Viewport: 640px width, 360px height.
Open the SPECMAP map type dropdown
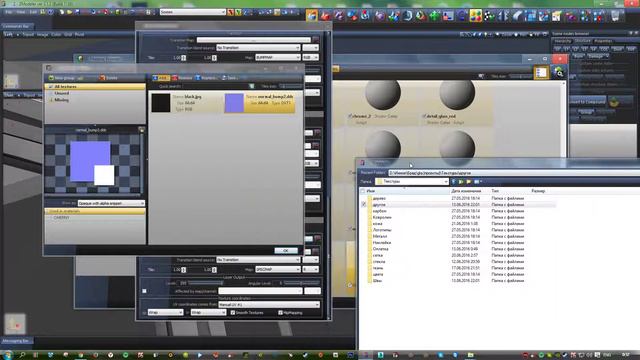(278, 269)
